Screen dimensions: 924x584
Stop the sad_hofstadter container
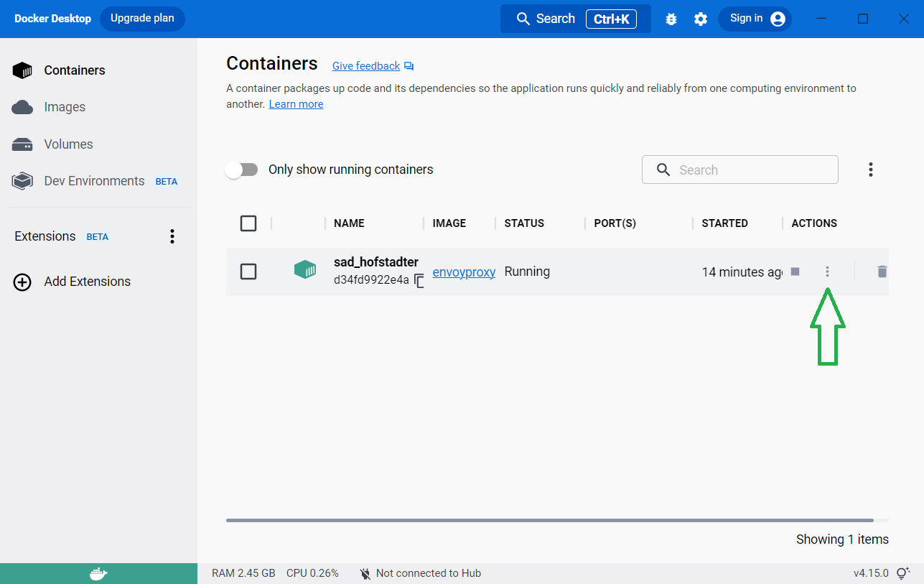[795, 272]
